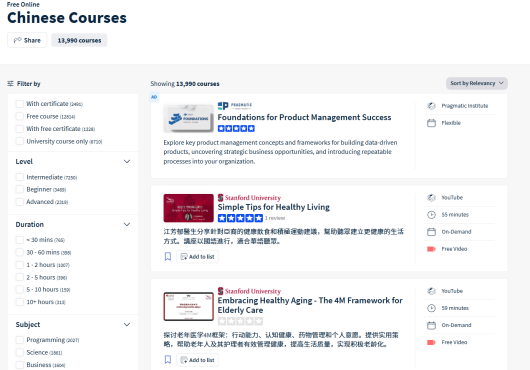Image resolution: width=530 pixels, height=370 pixels.
Task: Click the five-star rating of Simple Tips course
Action: pos(240,218)
